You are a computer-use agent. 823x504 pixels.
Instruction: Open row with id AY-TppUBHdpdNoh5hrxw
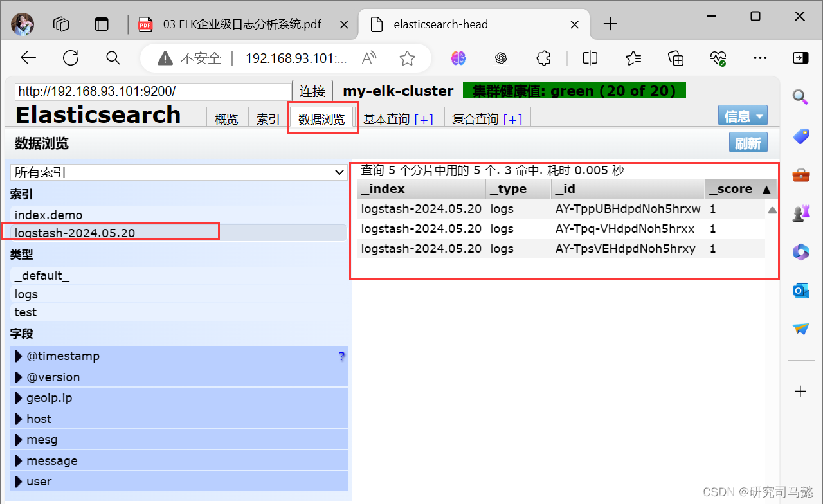click(x=561, y=209)
